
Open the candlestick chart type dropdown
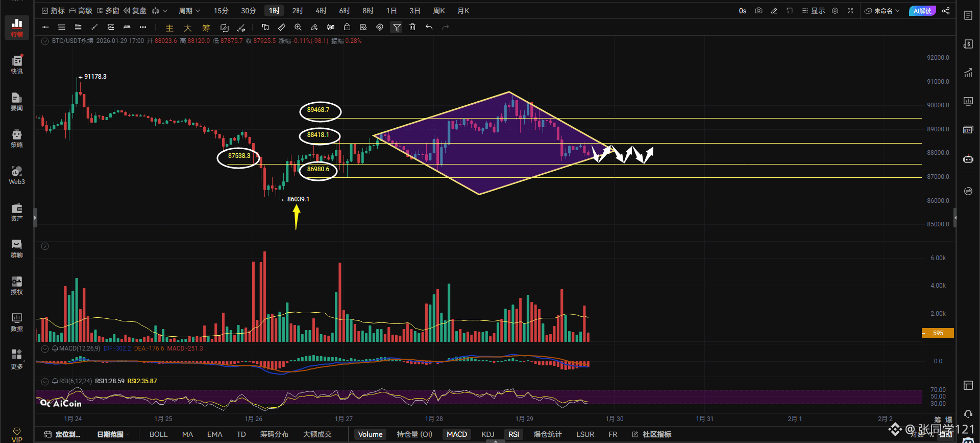[159, 11]
